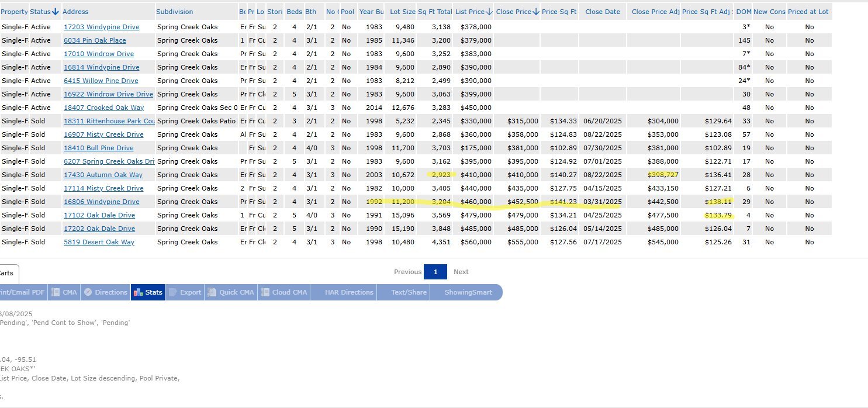Select page 1 in pagination
The image size is (868, 408).
(x=435, y=272)
